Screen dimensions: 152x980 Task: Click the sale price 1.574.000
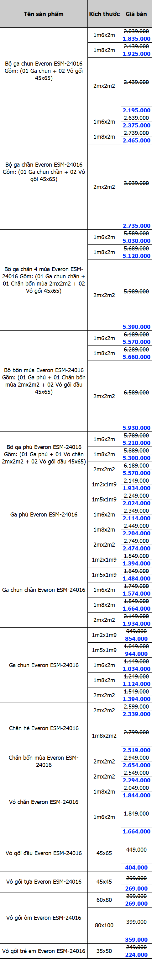(x=136, y=593)
